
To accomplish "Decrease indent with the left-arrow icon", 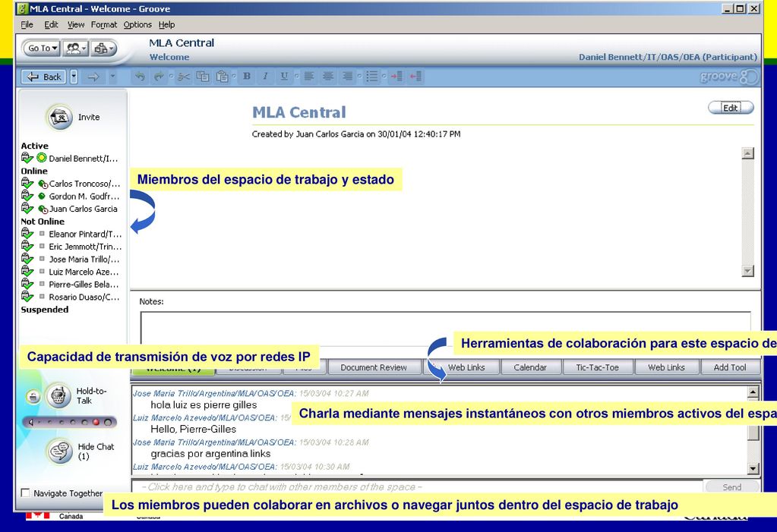I will pyautogui.click(x=415, y=77).
